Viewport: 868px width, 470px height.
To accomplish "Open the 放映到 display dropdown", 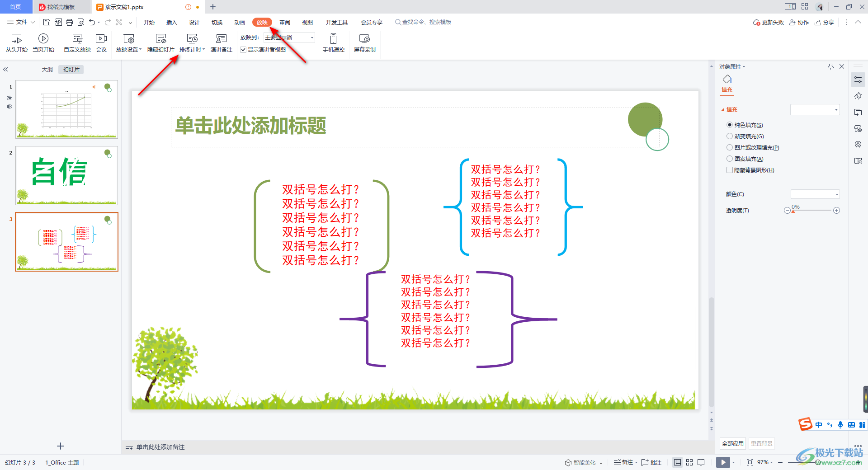I will pos(312,38).
